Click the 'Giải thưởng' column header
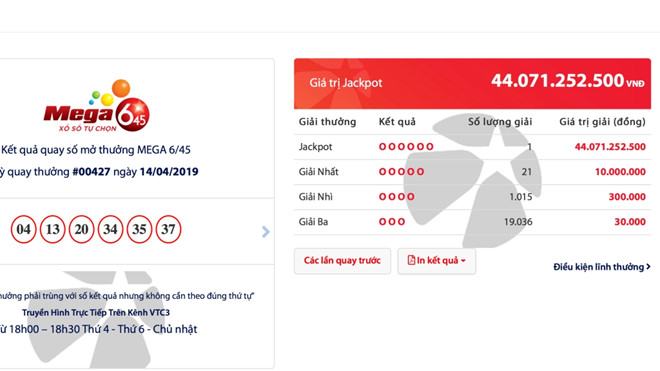The width and height of the screenshot is (660, 371). click(327, 122)
